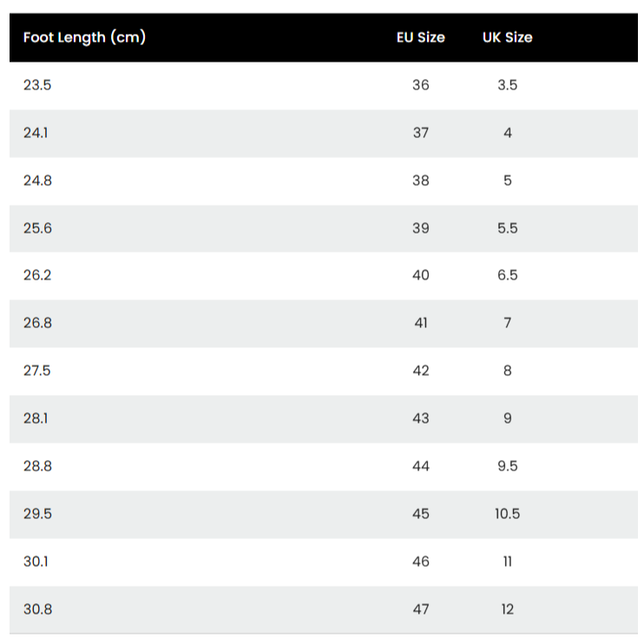Select the 26.2 foot length cell
The image size is (644, 644).
click(x=37, y=275)
